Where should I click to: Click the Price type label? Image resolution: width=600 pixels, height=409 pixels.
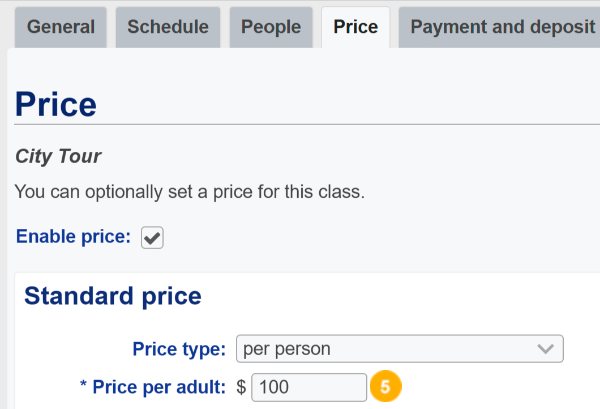point(179,349)
